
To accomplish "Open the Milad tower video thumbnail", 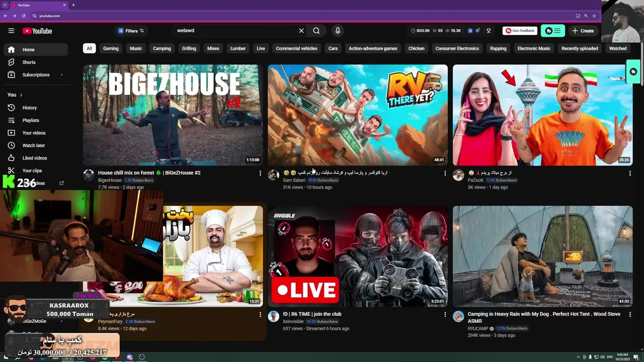I will point(542,115).
